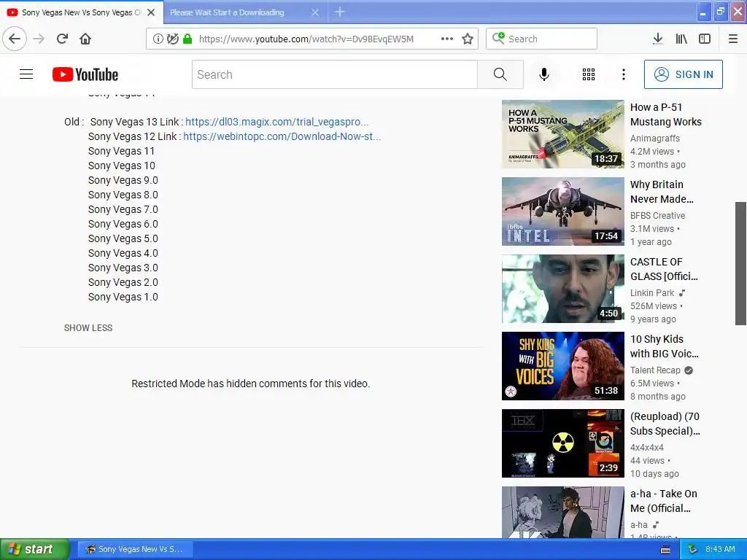747x560 pixels.
Task: Click the page vertical scrollbar thumb
Action: [x=740, y=263]
